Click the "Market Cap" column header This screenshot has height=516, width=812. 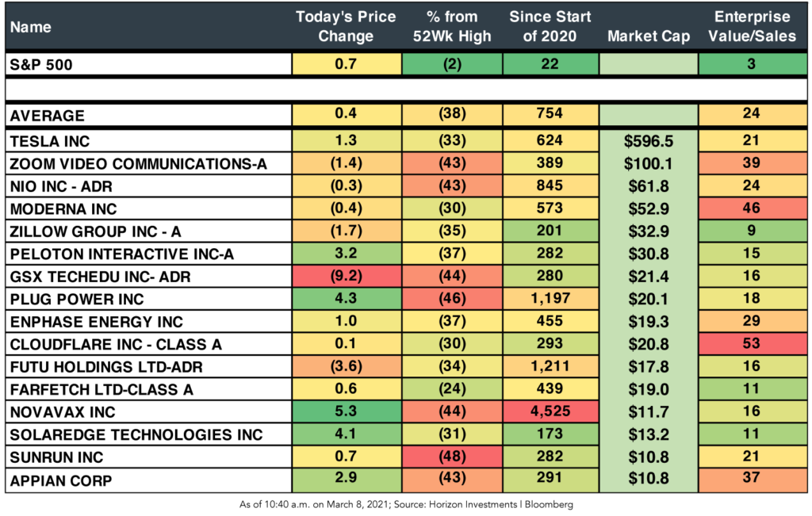tap(649, 36)
